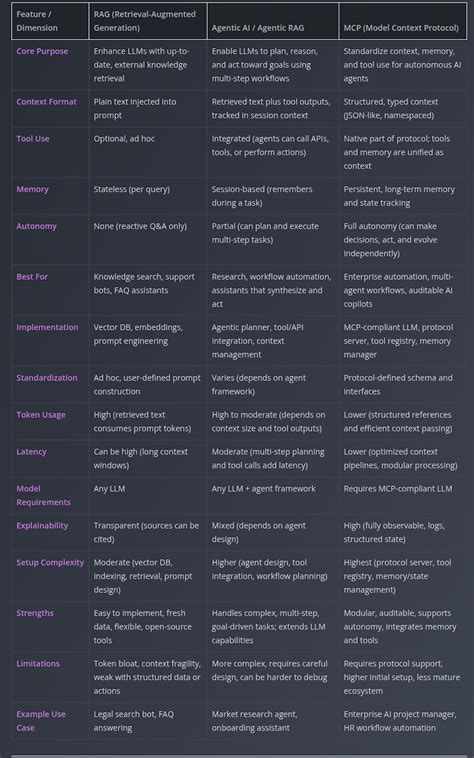Image resolution: width=474 pixels, height=758 pixels.
Task: Click the Feature / Dimension column header
Action: click(x=37, y=21)
